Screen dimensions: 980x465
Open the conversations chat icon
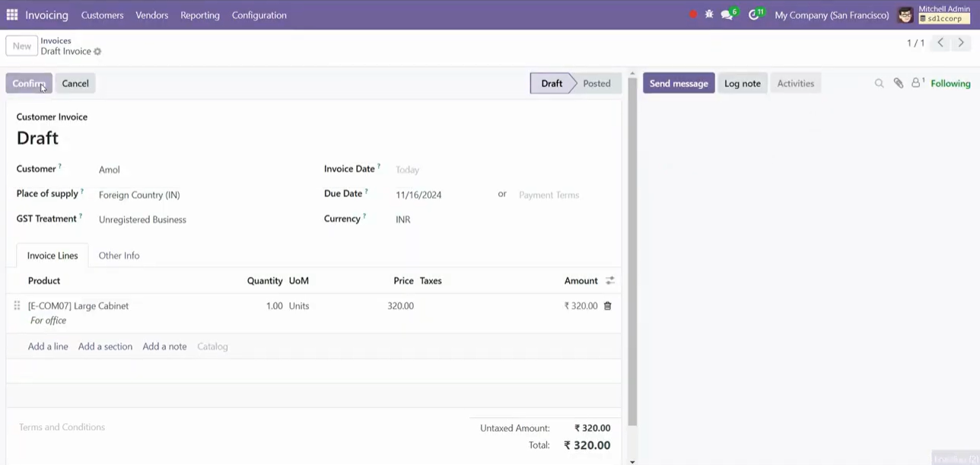pos(728,14)
